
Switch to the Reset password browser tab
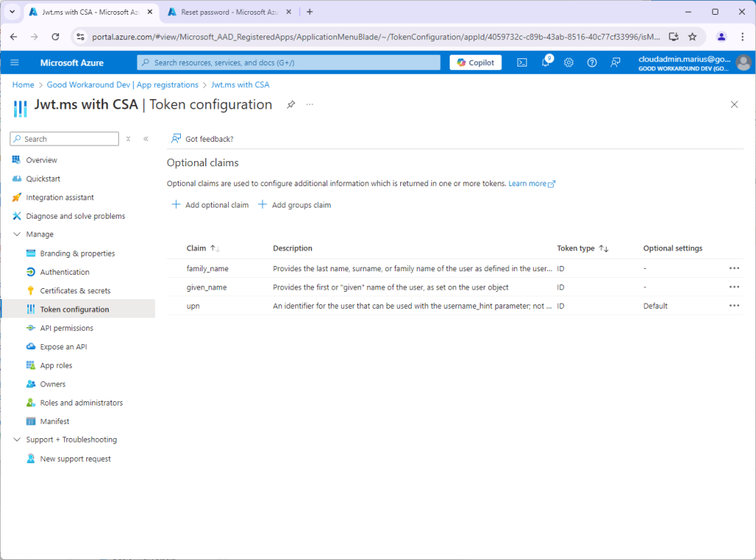[x=226, y=12]
